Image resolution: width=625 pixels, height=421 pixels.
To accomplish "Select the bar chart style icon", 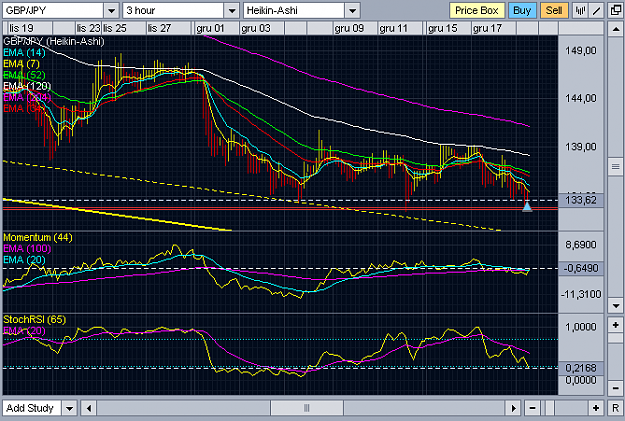I will (580, 11).
